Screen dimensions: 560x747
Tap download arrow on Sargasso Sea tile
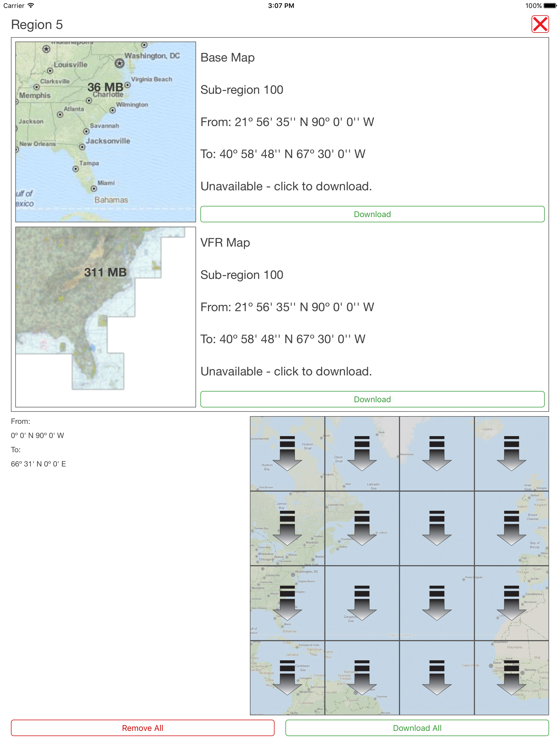tap(362, 603)
